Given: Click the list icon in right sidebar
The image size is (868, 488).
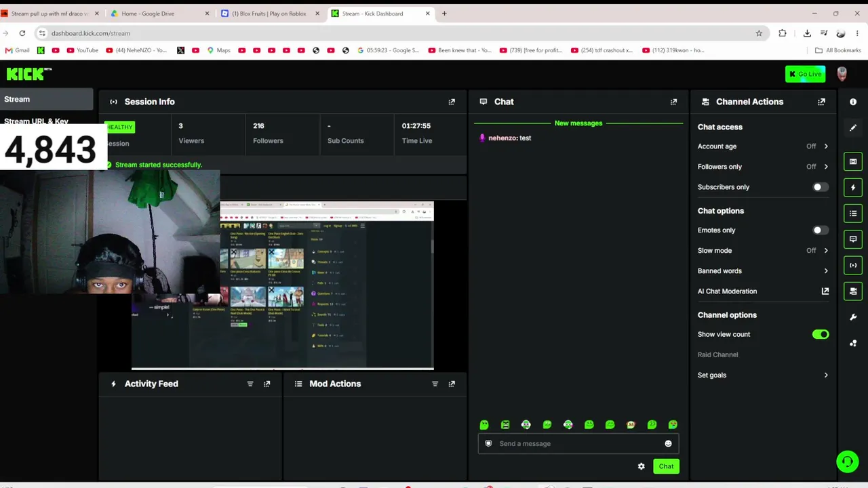Looking at the screenshot, I should pos(853,213).
